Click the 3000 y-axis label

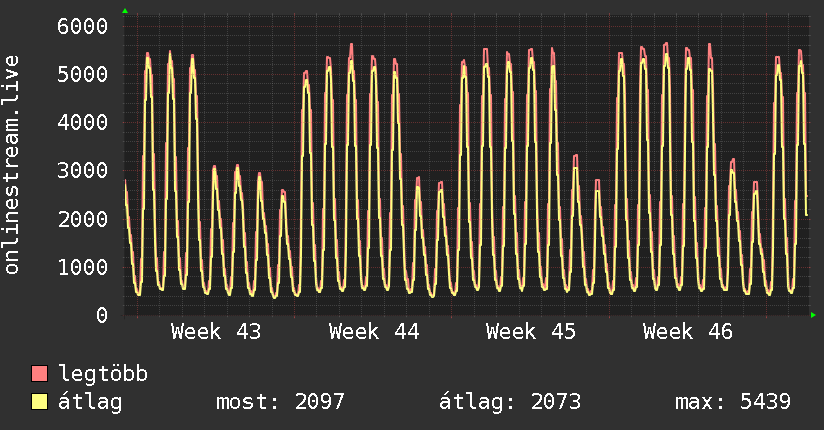pos(83,170)
